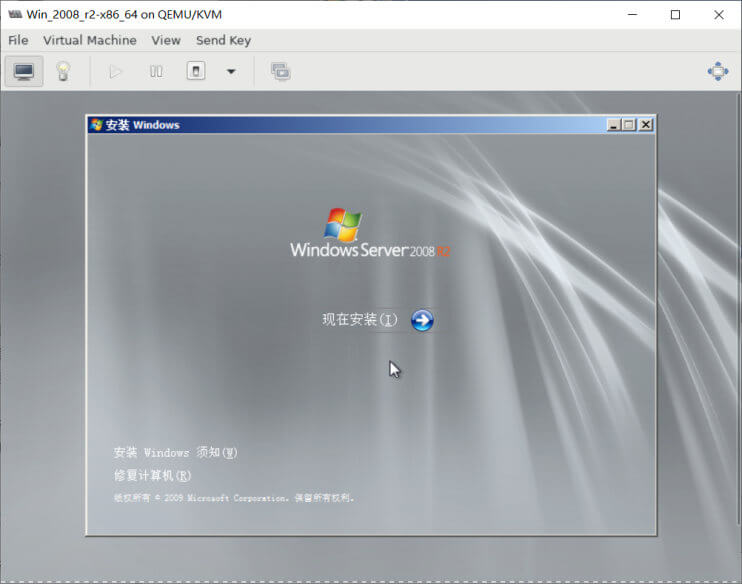The image size is (742, 584).
Task: Pause the virtual machine
Action: (x=156, y=71)
